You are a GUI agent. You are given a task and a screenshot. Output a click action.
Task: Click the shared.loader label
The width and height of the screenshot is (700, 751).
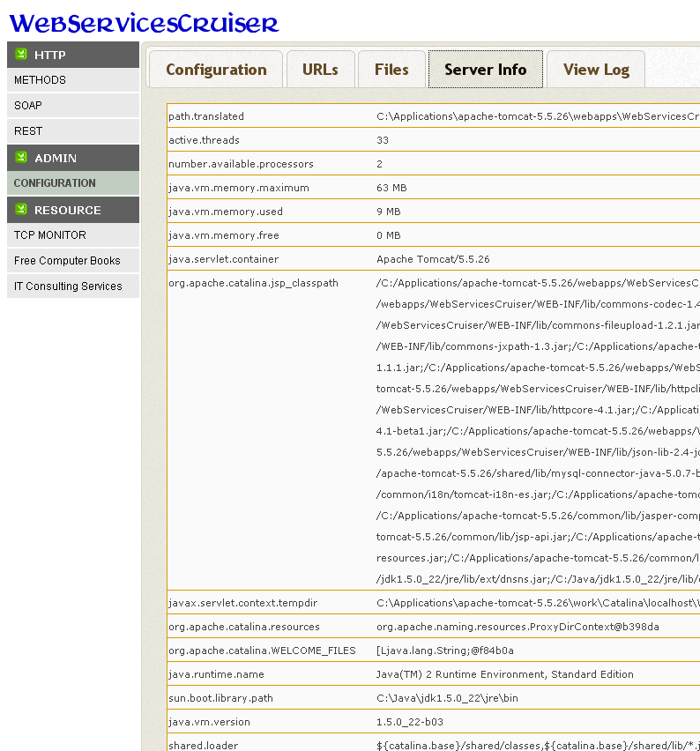click(x=203, y=746)
